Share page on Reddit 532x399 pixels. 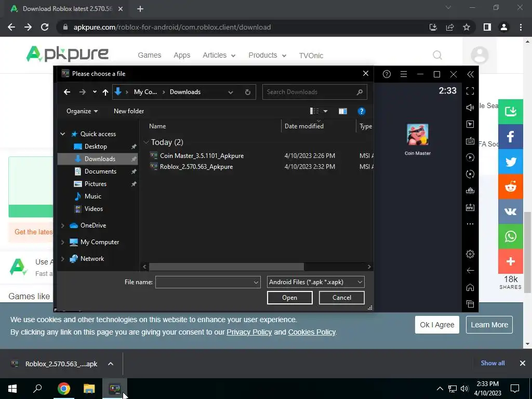(x=510, y=187)
